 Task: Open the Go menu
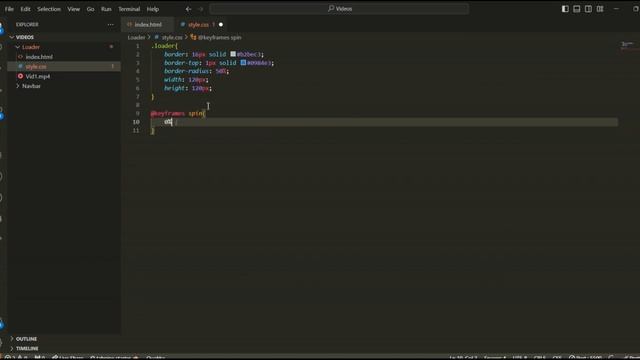click(90, 9)
